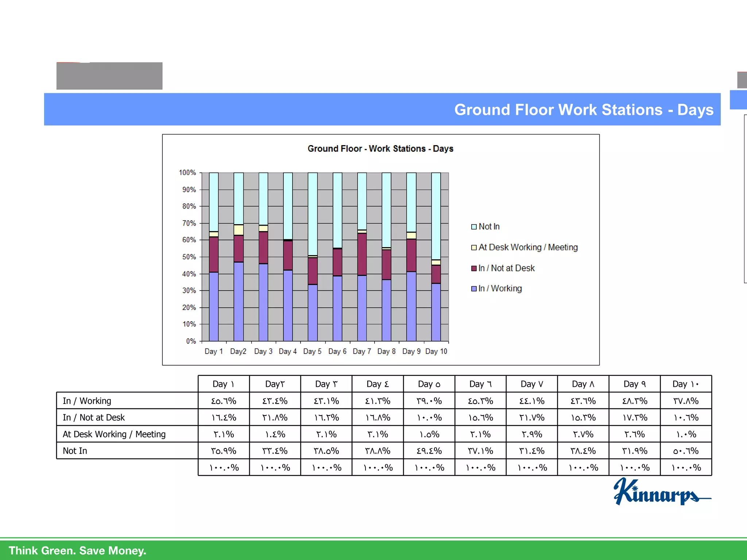The height and width of the screenshot is (560, 747).
Task: Click the 50% label on chart y-axis
Action: [x=189, y=257]
